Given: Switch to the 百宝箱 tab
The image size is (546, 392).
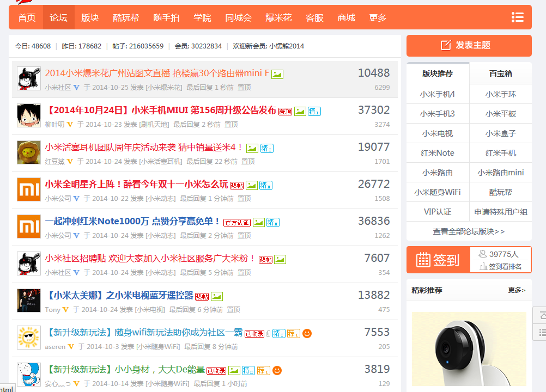Looking at the screenshot, I should coord(501,73).
